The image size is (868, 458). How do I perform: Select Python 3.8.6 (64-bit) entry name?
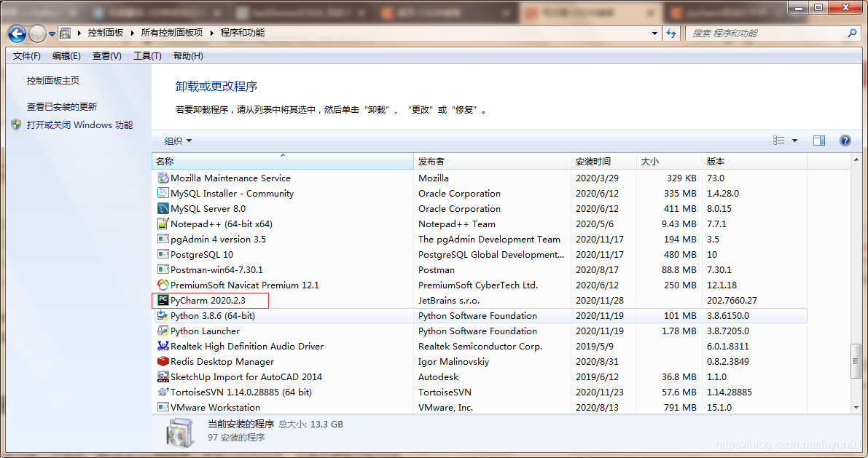click(x=213, y=316)
